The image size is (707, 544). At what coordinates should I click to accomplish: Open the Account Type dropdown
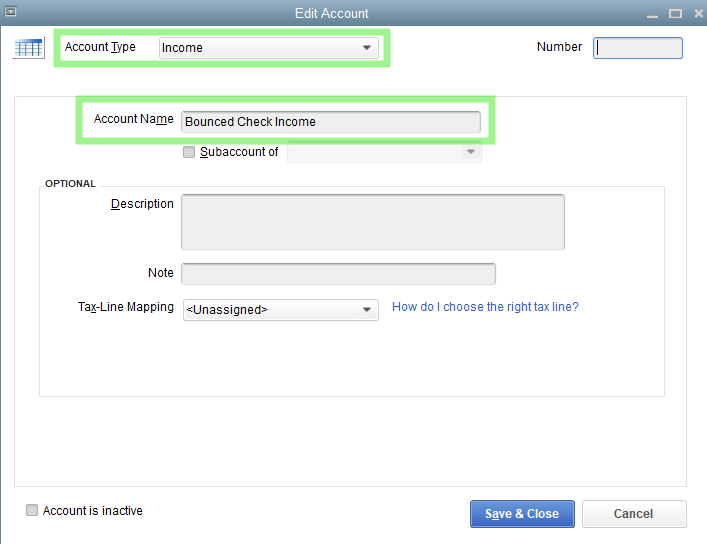click(269, 48)
